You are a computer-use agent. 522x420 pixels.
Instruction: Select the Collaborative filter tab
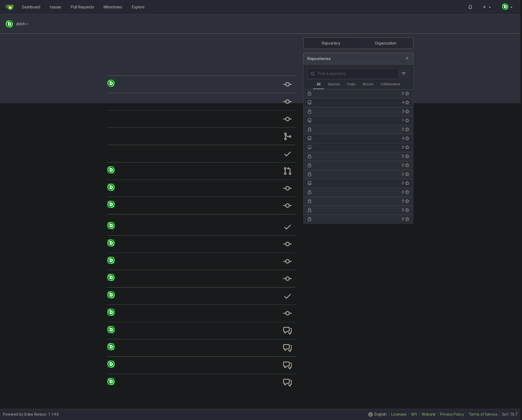[x=390, y=84]
